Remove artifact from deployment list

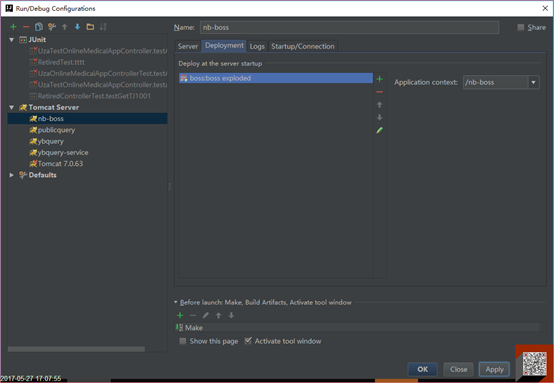click(379, 92)
